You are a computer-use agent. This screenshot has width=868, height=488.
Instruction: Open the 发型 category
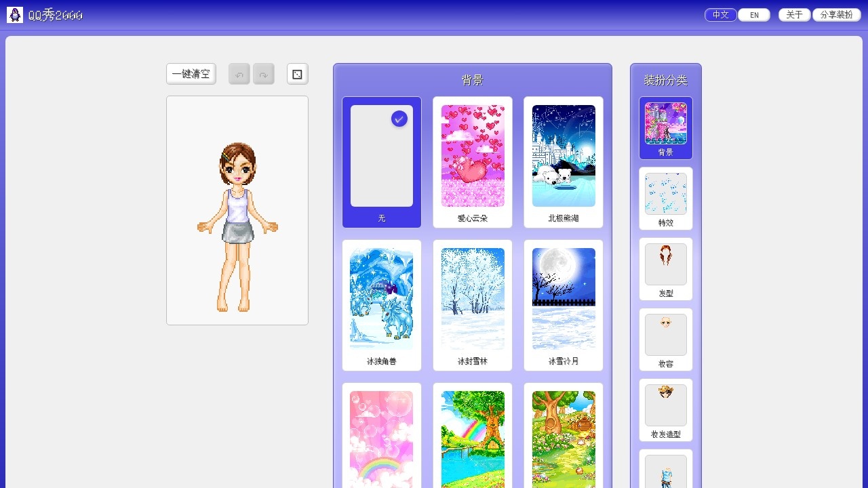coord(666,269)
